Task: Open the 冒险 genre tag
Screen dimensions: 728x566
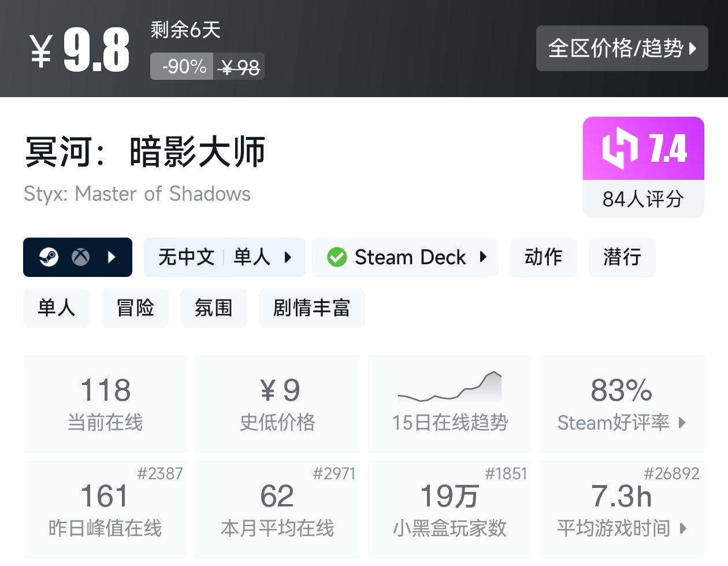Action: (x=135, y=308)
